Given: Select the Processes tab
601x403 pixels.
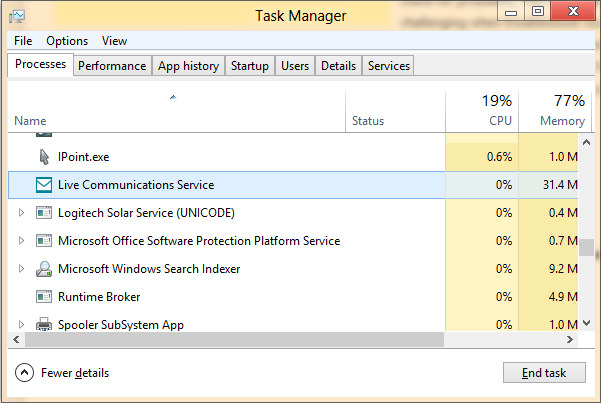Looking at the screenshot, I should [40, 64].
